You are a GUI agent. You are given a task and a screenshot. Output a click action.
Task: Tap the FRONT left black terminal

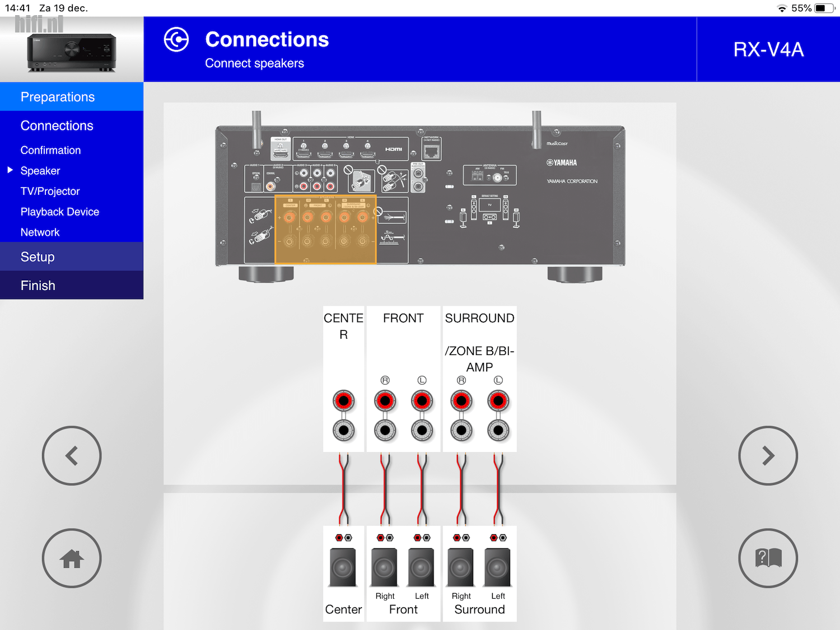pos(422,431)
